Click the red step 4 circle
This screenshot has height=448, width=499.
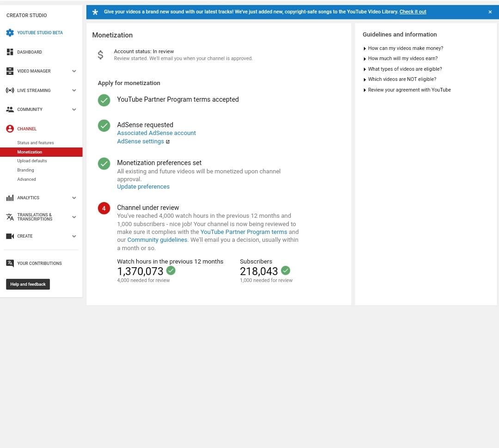pyautogui.click(x=104, y=208)
